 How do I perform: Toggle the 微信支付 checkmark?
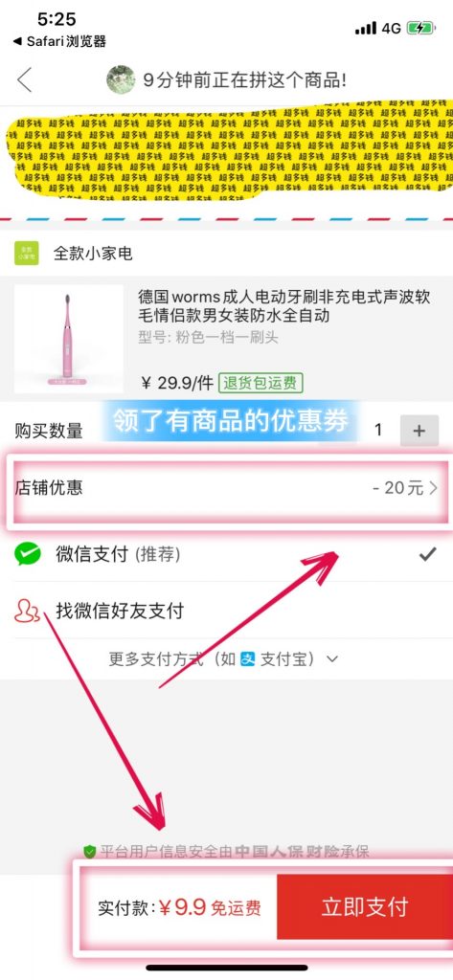pyautogui.click(x=428, y=554)
